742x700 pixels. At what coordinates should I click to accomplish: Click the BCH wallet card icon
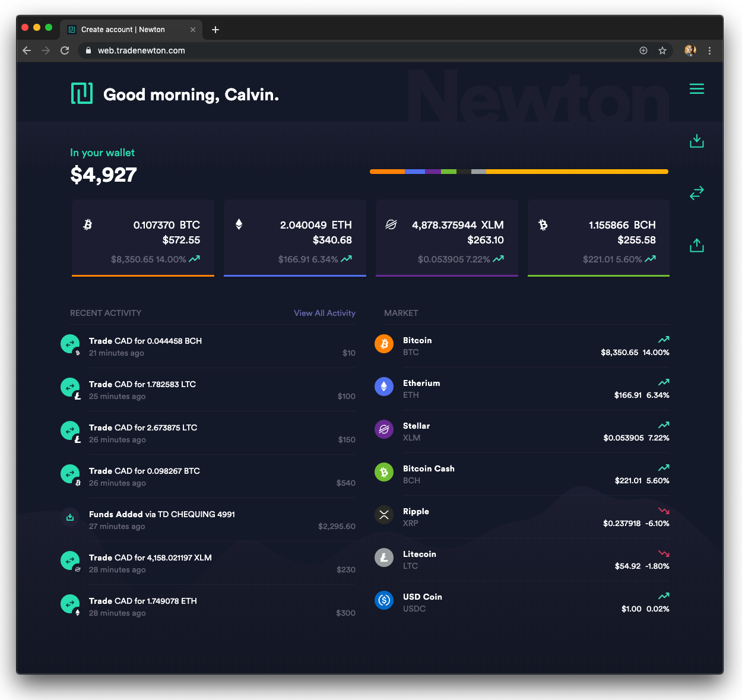543,225
